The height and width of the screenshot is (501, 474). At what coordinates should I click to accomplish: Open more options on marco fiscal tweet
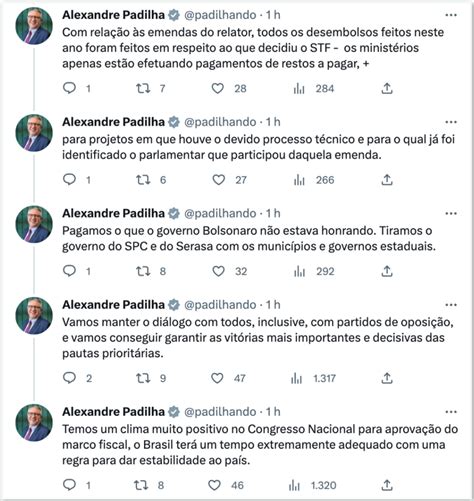(451, 412)
